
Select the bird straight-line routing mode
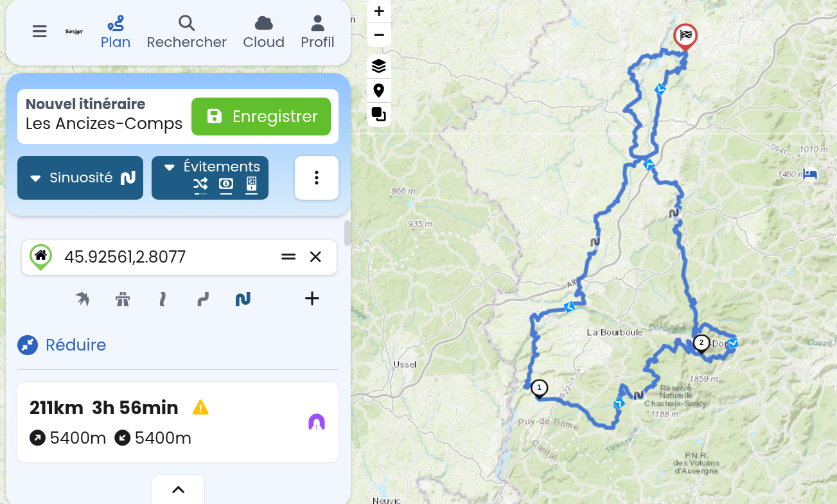[82, 299]
